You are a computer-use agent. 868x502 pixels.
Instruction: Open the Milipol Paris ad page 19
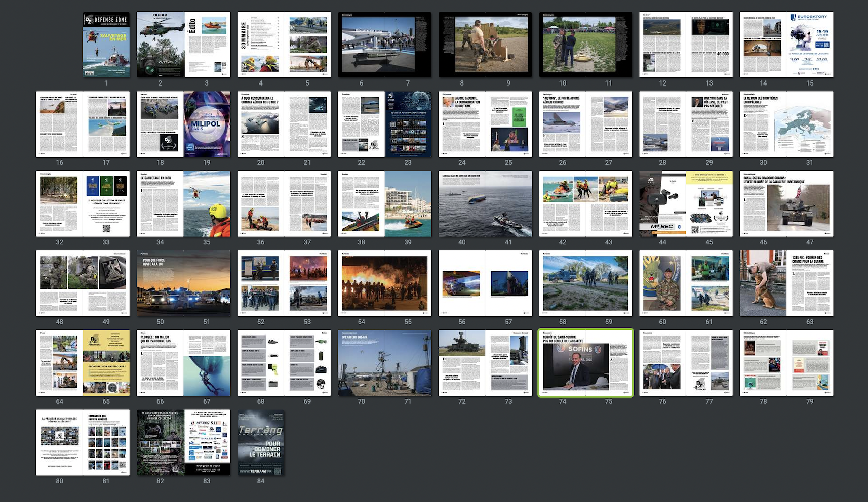pos(207,124)
